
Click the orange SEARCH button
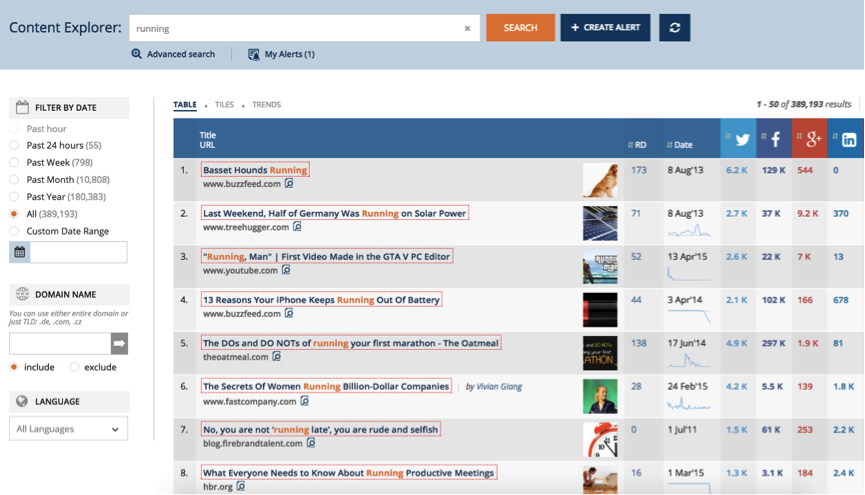[520, 28]
